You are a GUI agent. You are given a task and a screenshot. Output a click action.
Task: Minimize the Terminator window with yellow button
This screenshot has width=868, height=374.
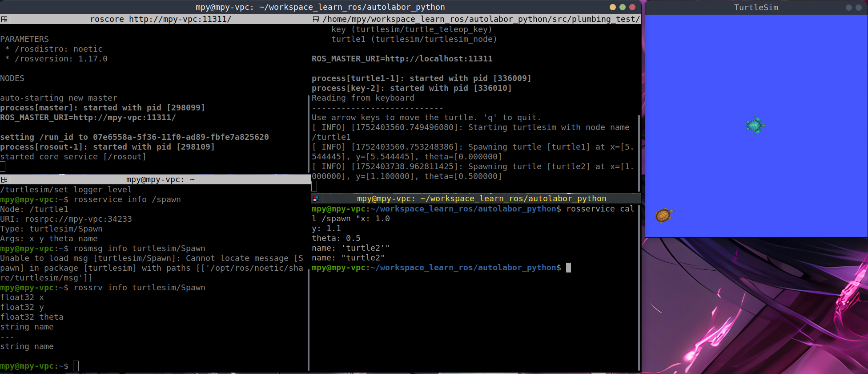point(612,7)
